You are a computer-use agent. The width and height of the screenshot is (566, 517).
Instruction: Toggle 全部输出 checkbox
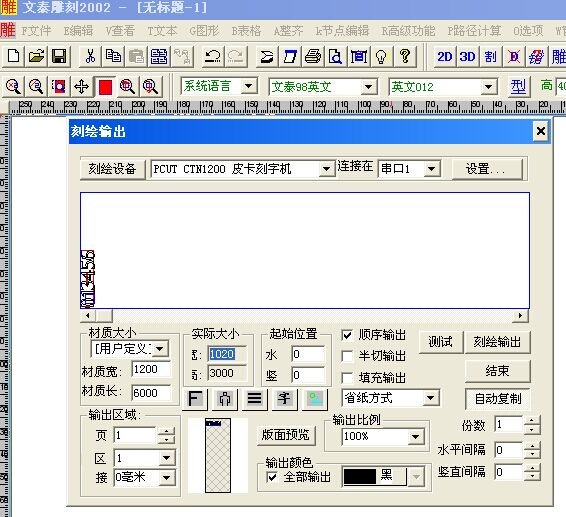pos(271,477)
